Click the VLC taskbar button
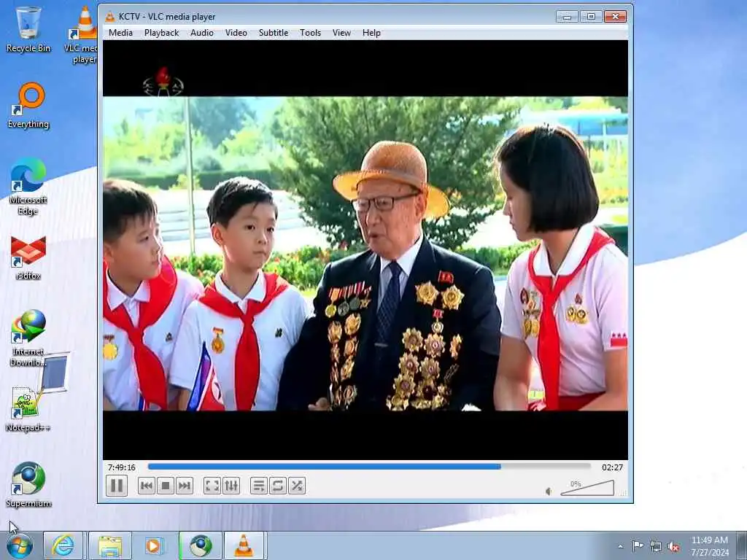The height and width of the screenshot is (560, 747). pos(244,545)
